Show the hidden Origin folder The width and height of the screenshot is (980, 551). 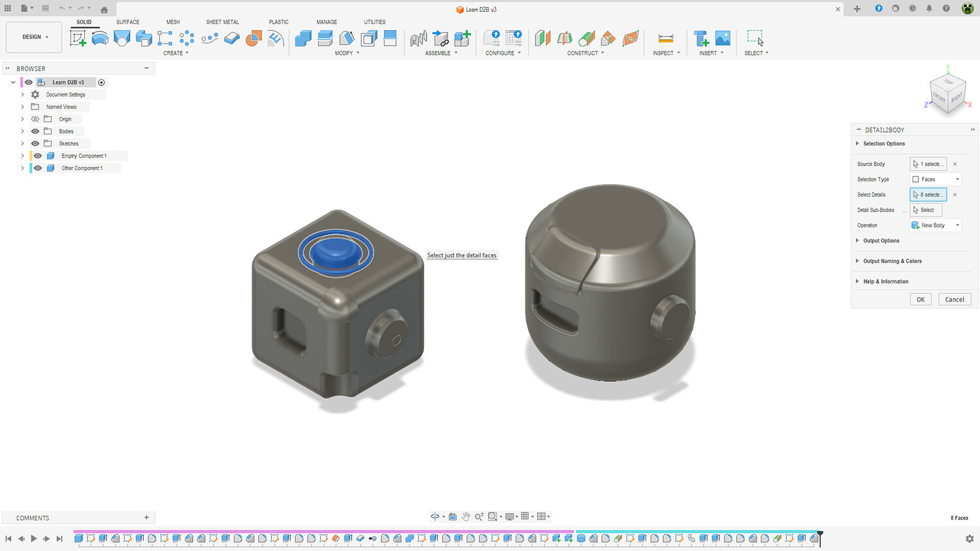tap(35, 119)
